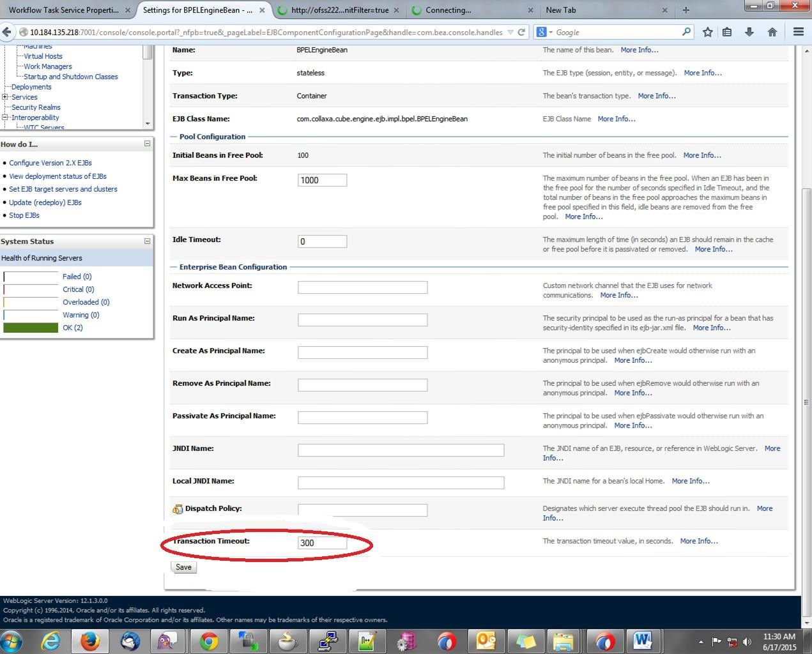Select Work Managers in the navigation tree
This screenshot has height=654, width=812.
pyautogui.click(x=48, y=66)
